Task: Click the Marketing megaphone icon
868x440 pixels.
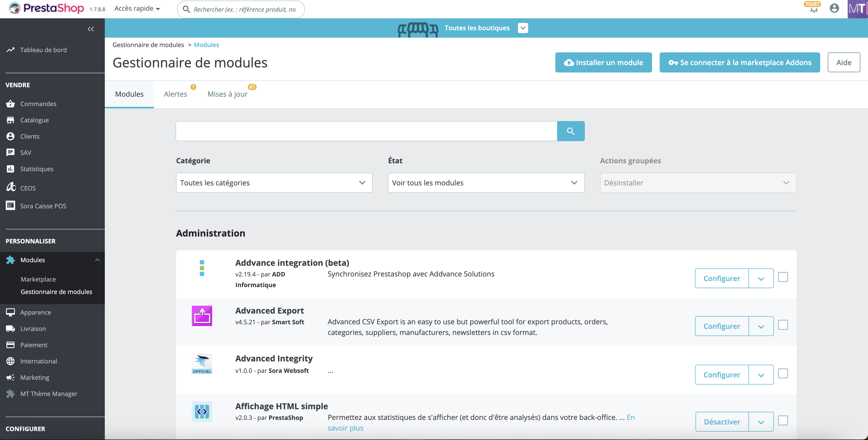Action: coord(10,377)
